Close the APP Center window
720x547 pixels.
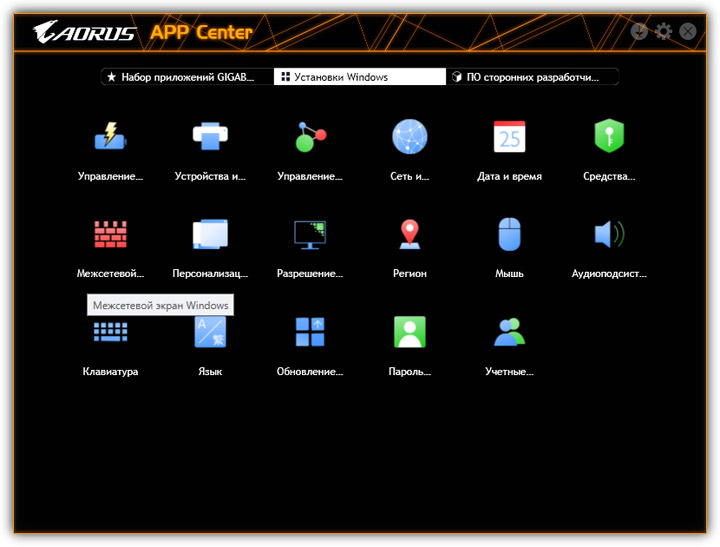687,31
